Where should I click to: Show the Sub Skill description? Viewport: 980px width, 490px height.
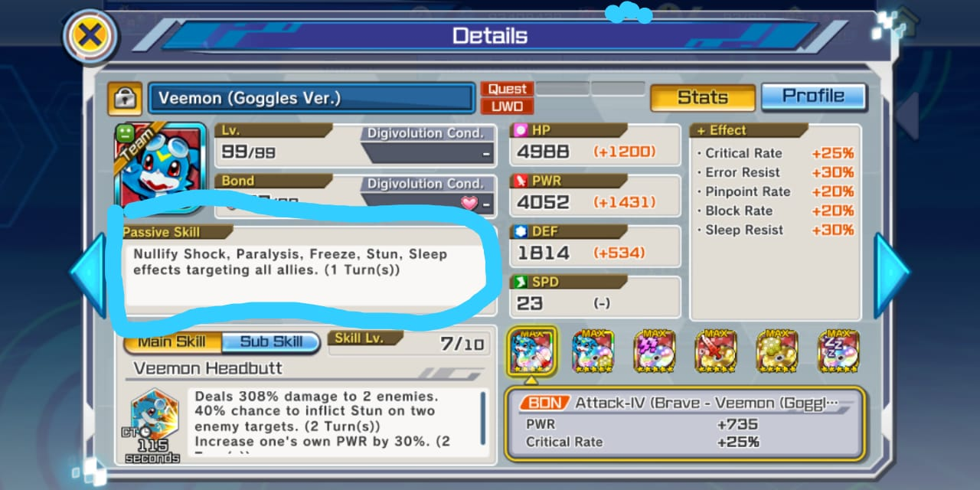271,342
